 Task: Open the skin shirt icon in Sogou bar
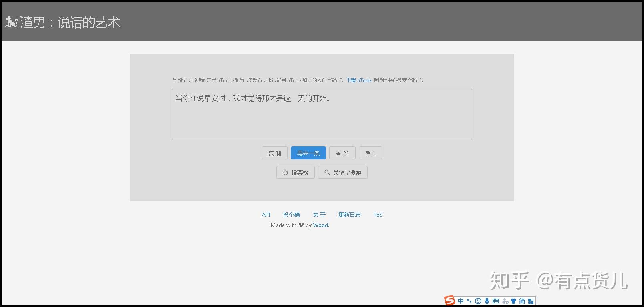pyautogui.click(x=513, y=301)
